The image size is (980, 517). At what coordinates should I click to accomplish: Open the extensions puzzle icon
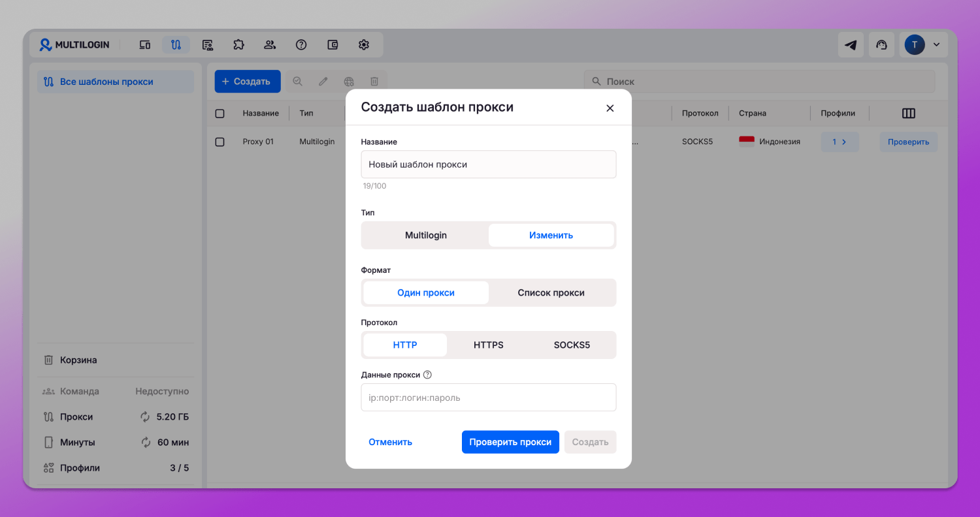tap(238, 45)
